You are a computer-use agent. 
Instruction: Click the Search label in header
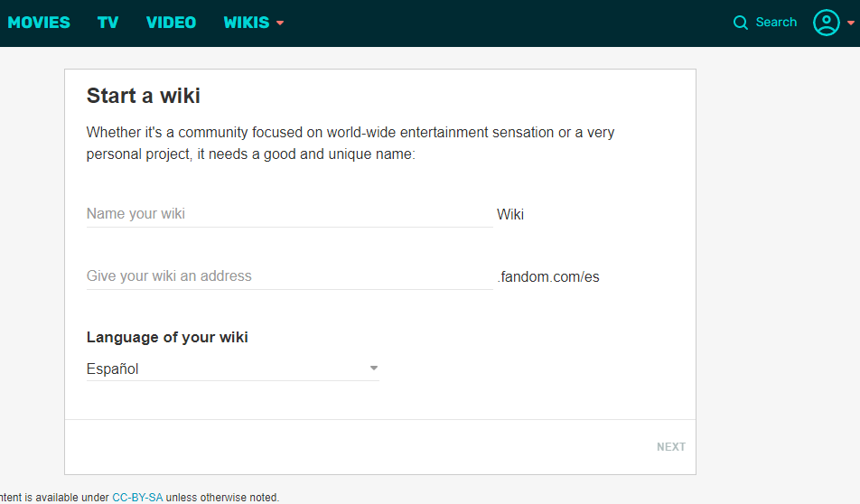776,22
